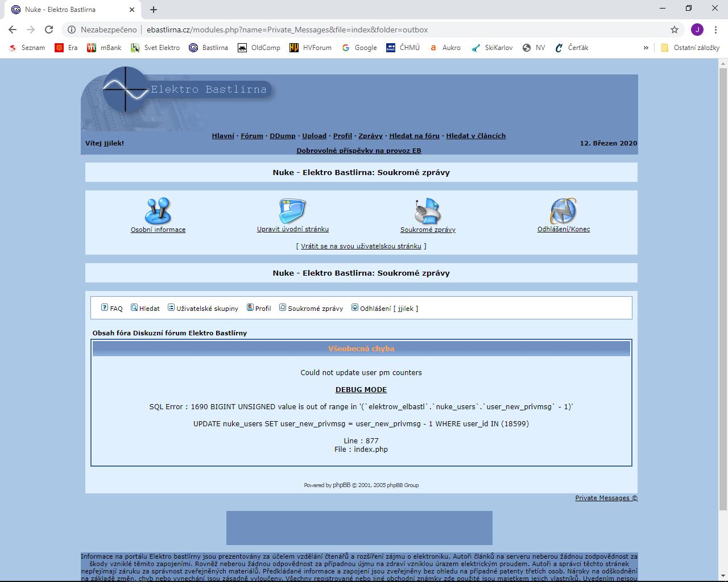The height and width of the screenshot is (582, 728).
Task: Open the FAQ link in the forum toolbar
Action: (112, 309)
